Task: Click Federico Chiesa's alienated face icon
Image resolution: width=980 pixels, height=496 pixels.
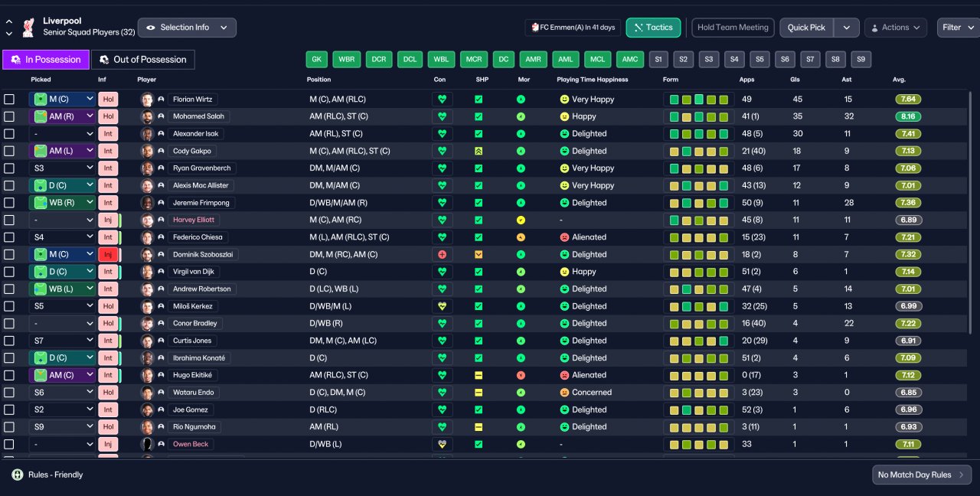Action: pyautogui.click(x=564, y=237)
